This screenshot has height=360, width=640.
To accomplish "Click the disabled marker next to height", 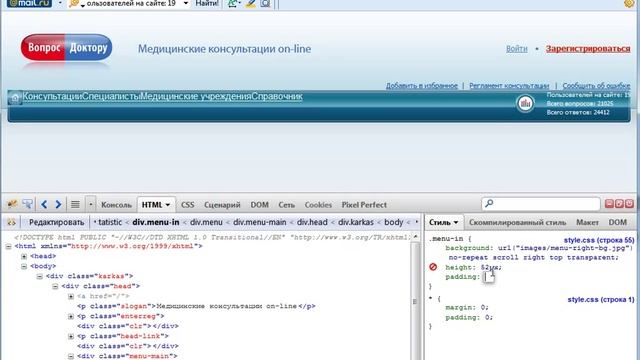I will coord(433,267).
